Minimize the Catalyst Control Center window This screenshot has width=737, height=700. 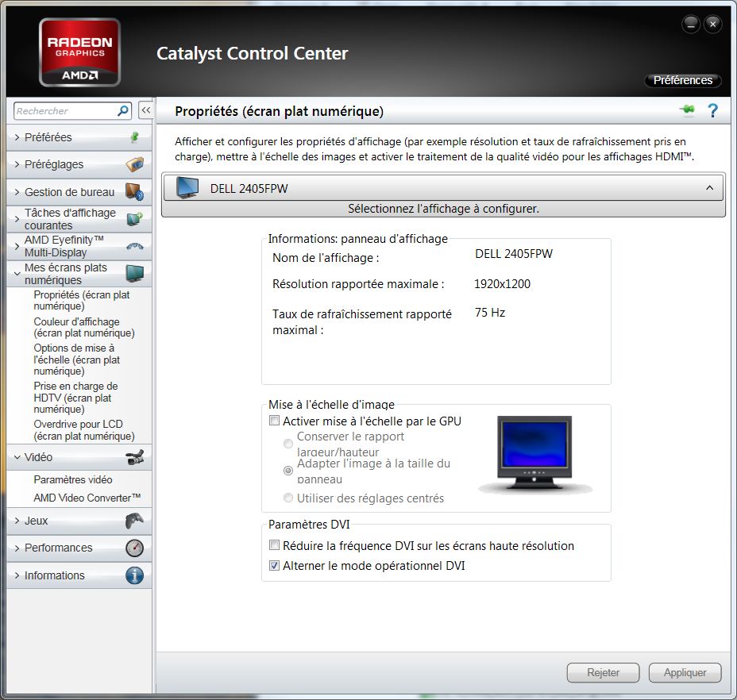pos(690,24)
